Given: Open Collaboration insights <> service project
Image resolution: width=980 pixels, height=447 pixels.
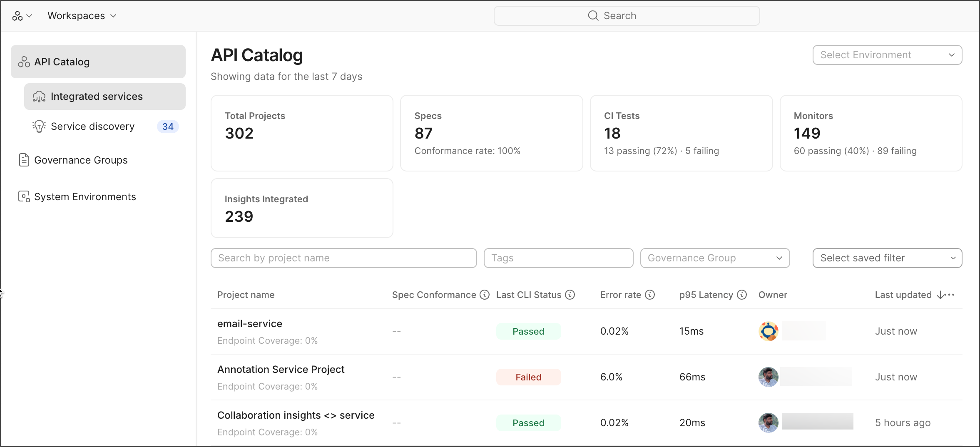Looking at the screenshot, I should tap(296, 415).
